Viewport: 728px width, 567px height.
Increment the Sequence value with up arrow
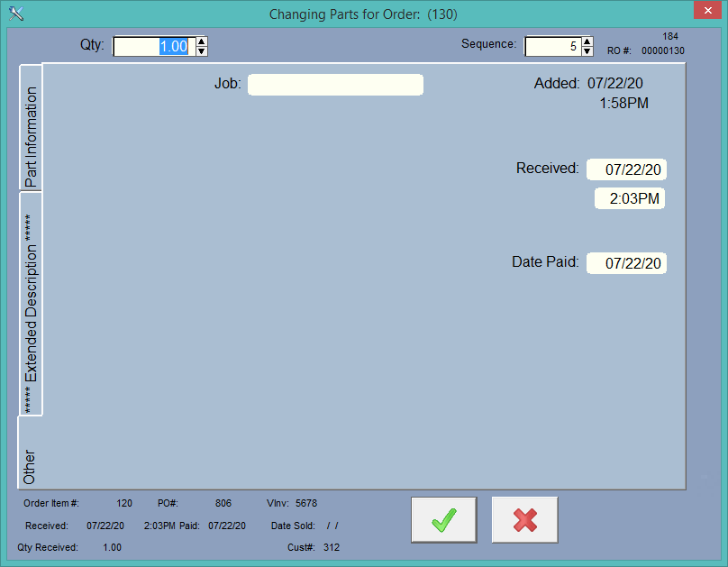587,41
